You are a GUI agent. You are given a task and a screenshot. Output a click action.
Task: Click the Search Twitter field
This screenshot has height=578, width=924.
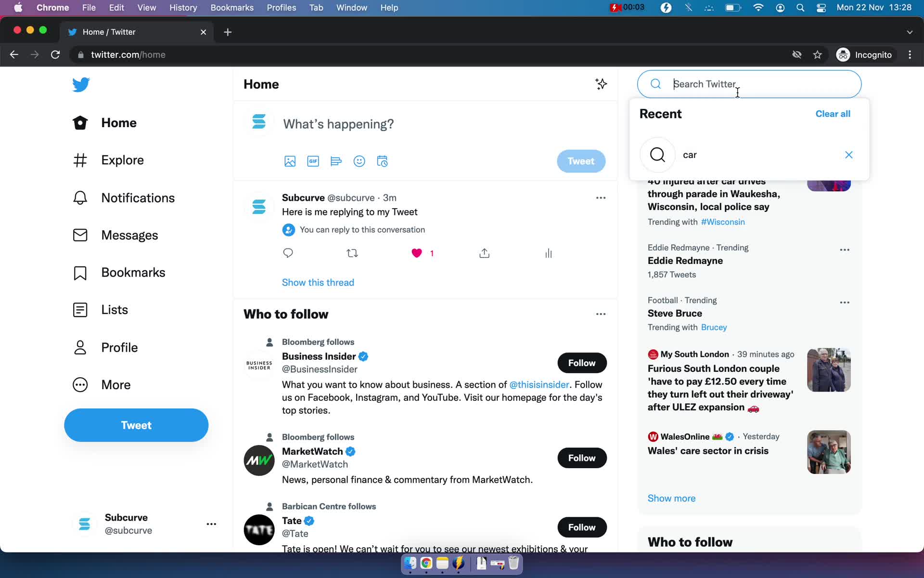point(749,84)
